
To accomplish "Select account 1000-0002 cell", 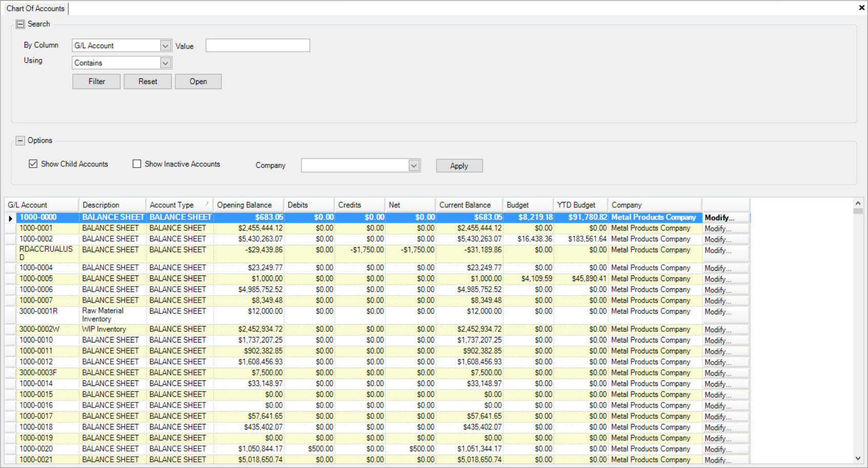I will point(48,239).
